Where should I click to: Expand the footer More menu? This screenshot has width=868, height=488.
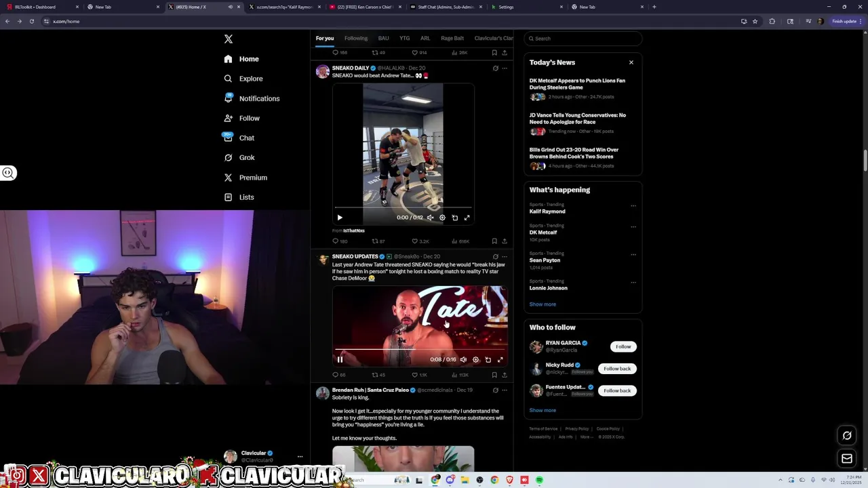[586, 437]
